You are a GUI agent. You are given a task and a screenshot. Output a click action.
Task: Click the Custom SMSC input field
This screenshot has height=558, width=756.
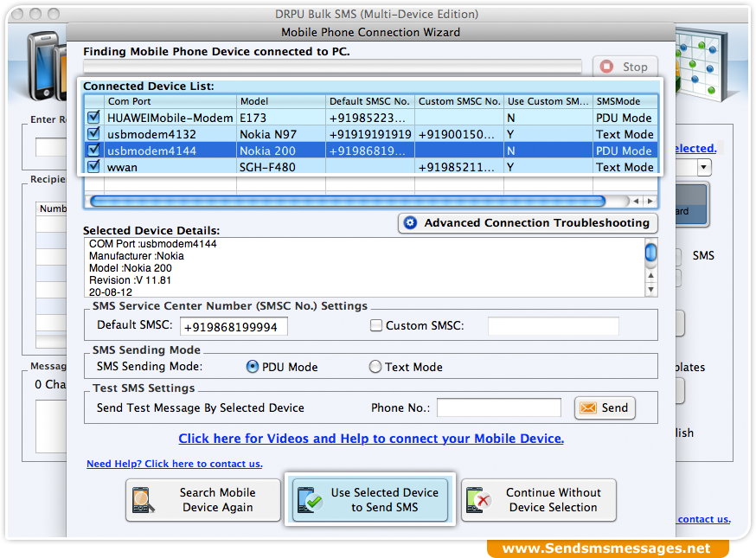554,326
